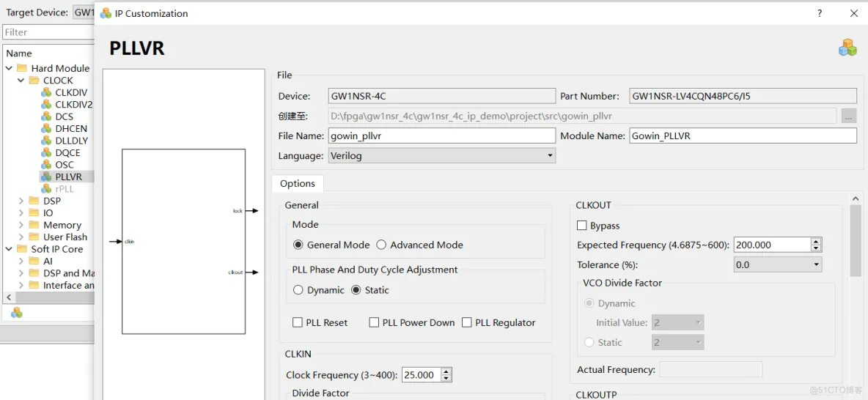Select the OSC module icon

(46, 165)
